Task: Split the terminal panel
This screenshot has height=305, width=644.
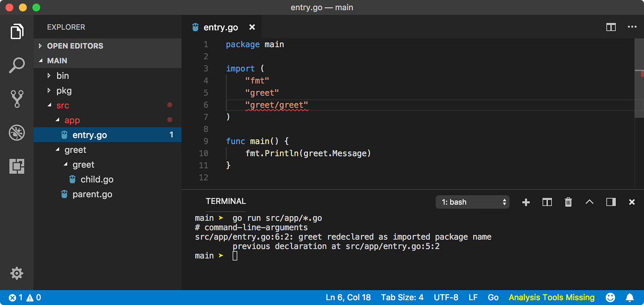Action: [x=547, y=202]
